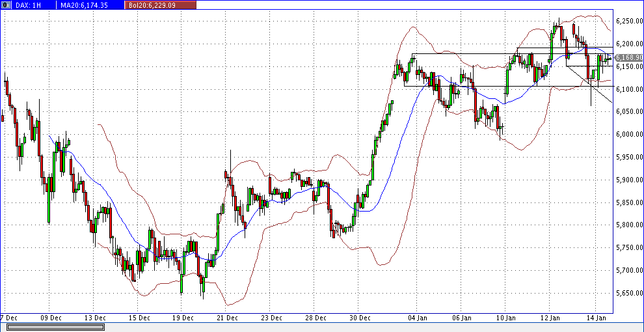This screenshot has height=332, width=644.
Task: Click the 04 Jan date label
Action: 418,318
